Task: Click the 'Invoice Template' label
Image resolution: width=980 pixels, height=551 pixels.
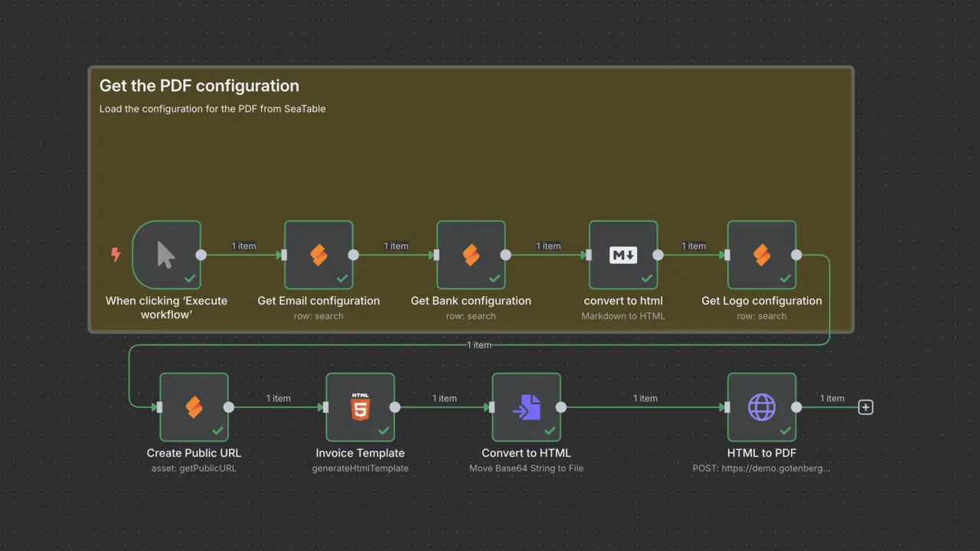Action: pos(360,453)
